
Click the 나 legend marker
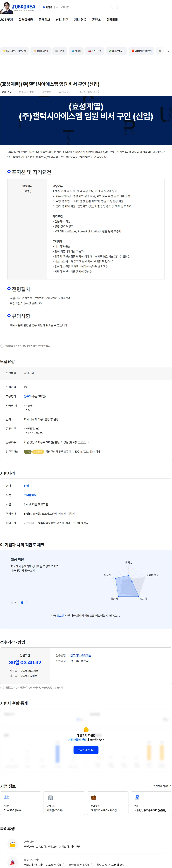tap(22, 603)
